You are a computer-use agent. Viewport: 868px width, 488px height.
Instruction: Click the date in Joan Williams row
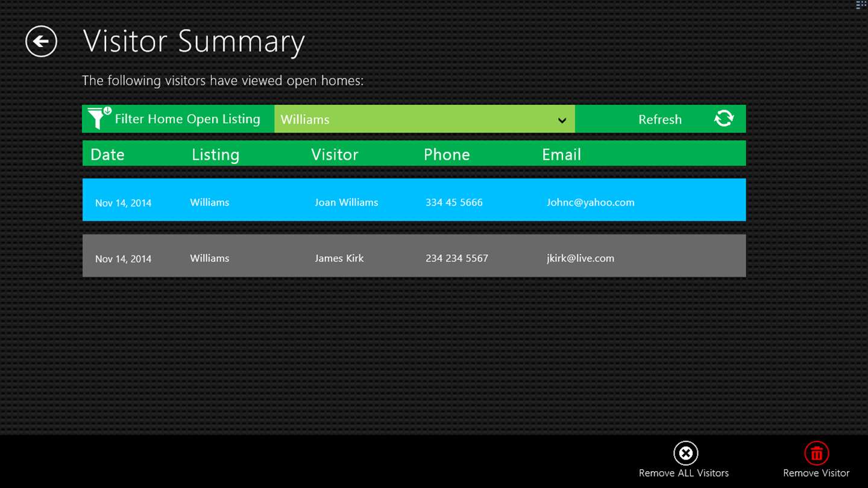coord(123,203)
